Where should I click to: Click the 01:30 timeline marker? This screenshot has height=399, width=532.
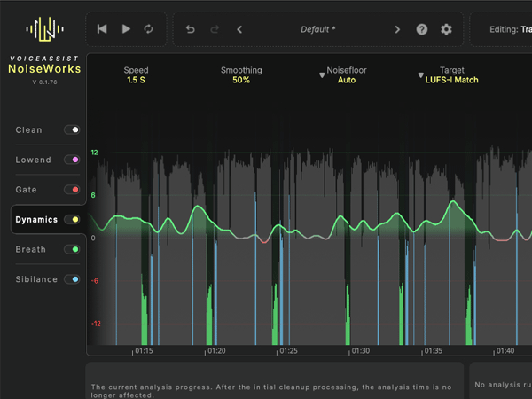click(361, 351)
